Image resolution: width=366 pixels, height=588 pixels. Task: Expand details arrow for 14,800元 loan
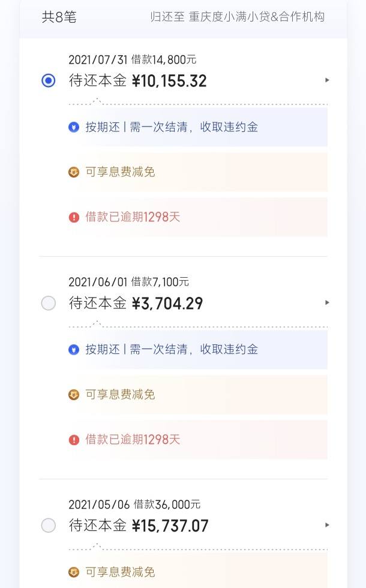pyautogui.click(x=327, y=80)
